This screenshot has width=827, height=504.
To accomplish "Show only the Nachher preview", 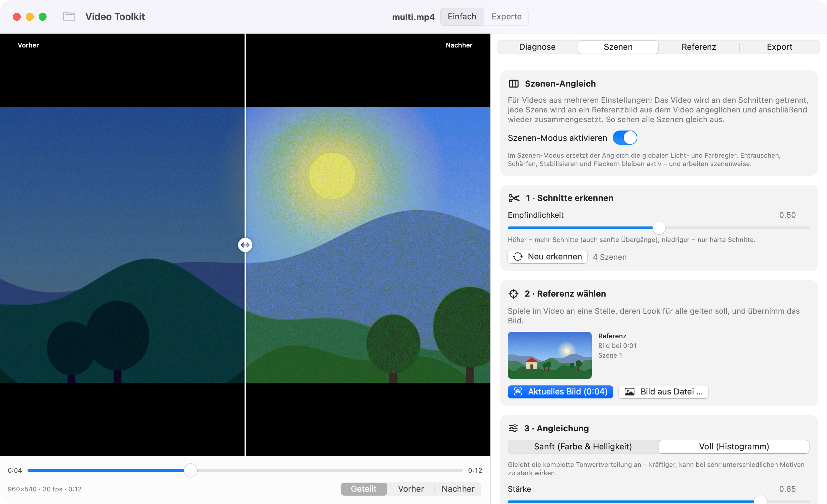I will click(458, 488).
